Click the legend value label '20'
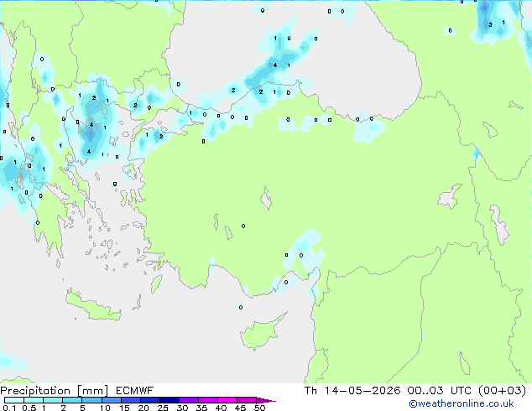 pyautogui.click(x=143, y=408)
